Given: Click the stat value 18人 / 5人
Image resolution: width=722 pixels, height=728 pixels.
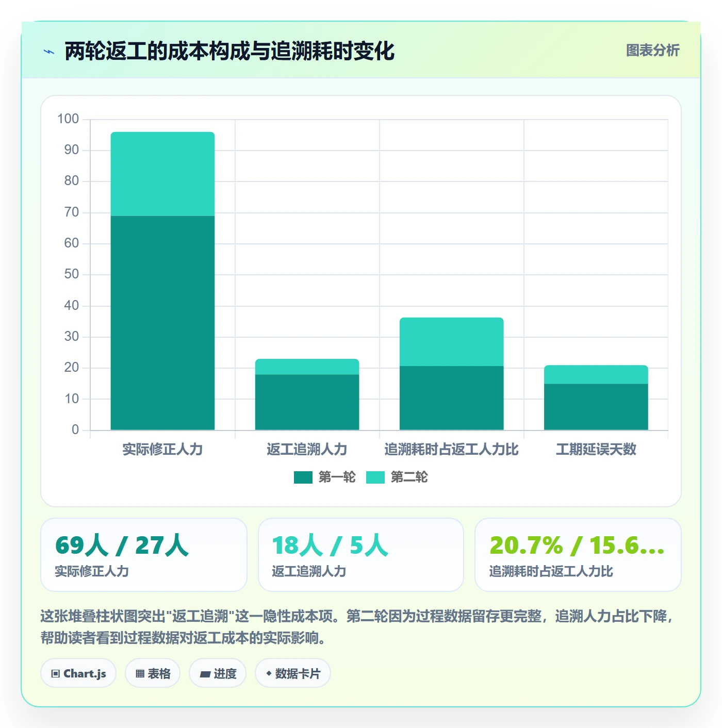Looking at the screenshot, I should (x=330, y=545).
